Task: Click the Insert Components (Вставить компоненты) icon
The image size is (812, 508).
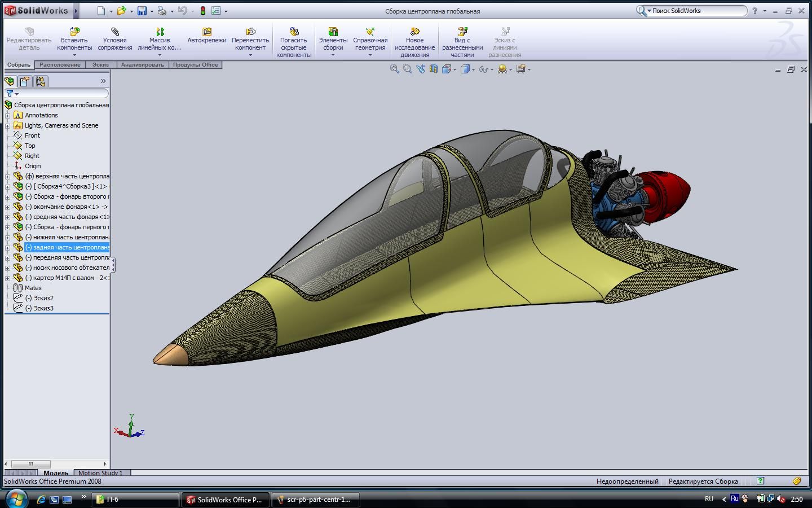Action: (x=74, y=32)
